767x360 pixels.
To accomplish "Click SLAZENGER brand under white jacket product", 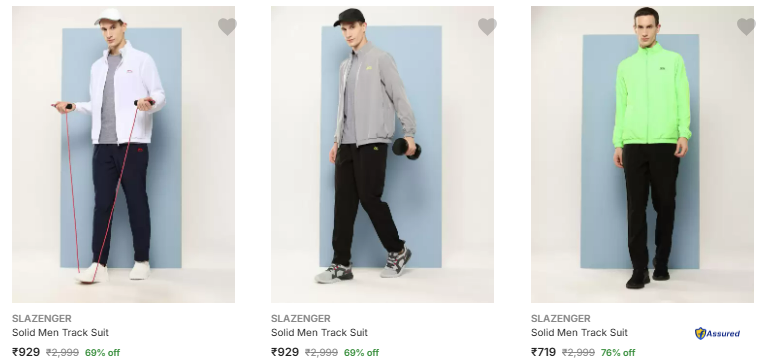I will 42,318.
